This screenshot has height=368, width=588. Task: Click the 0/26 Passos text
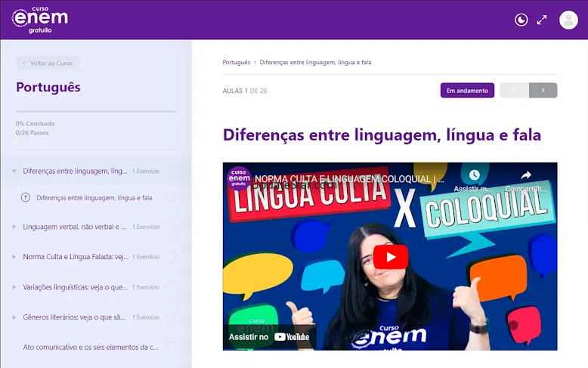coord(32,133)
